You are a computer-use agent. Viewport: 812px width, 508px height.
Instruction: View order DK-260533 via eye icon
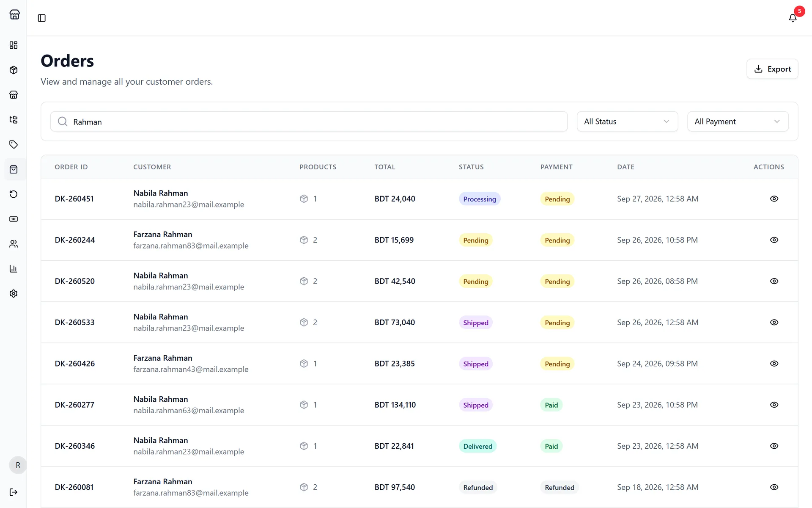774,322
